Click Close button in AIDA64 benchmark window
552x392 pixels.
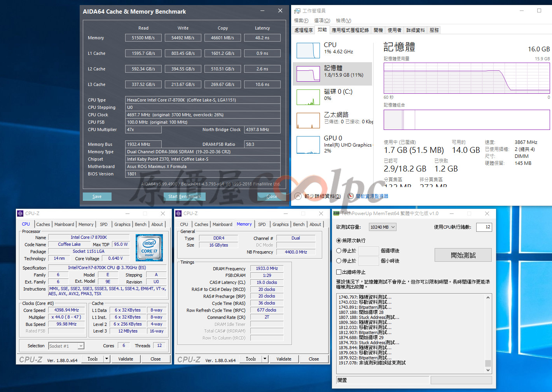tap(272, 196)
